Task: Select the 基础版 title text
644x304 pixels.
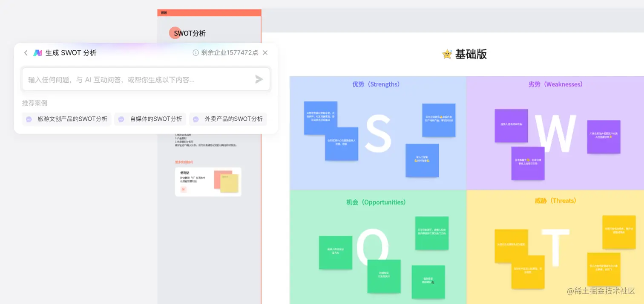Action: [x=471, y=54]
